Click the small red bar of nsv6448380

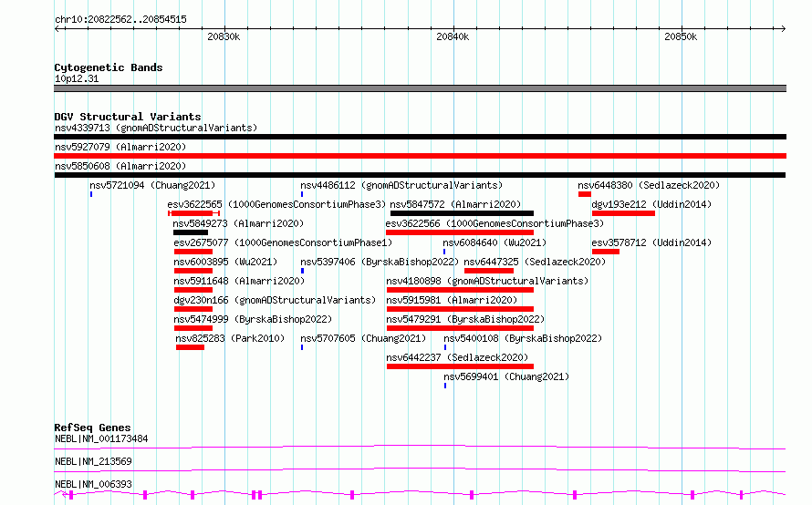585,194
